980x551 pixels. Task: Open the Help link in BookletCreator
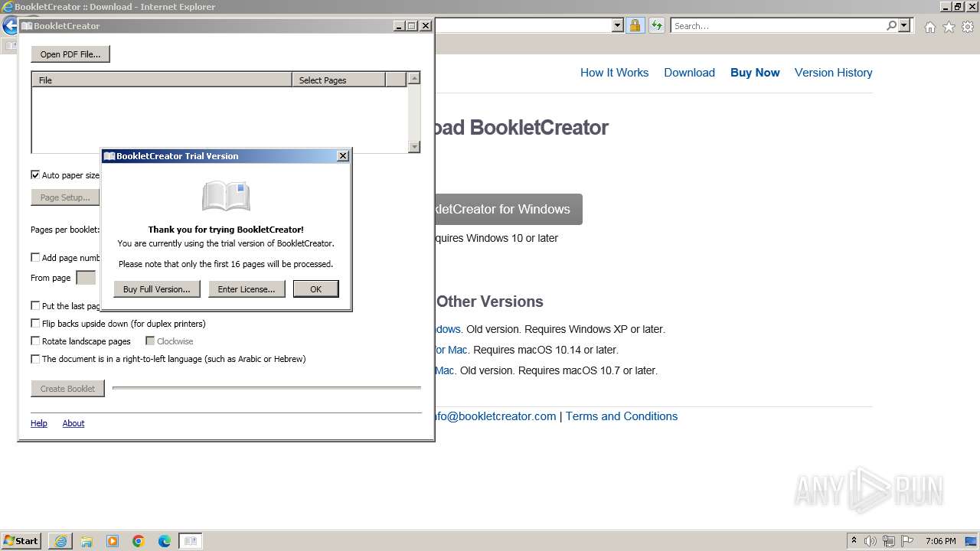tap(39, 423)
